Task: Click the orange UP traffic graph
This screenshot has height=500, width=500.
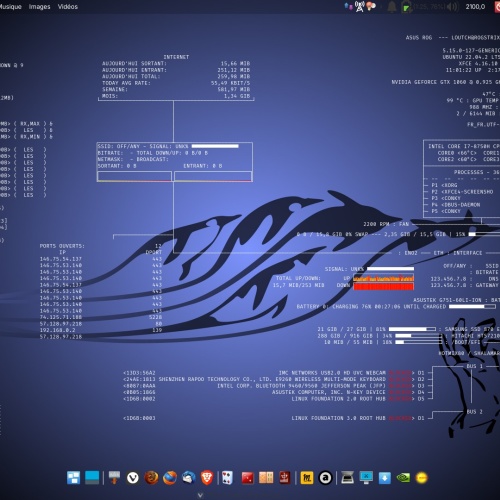Action: [x=383, y=278]
